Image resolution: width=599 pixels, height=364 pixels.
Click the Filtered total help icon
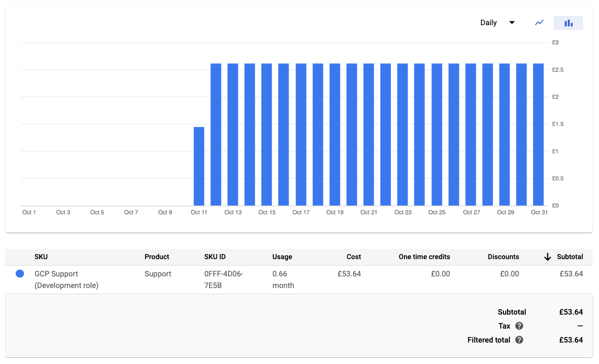click(519, 340)
